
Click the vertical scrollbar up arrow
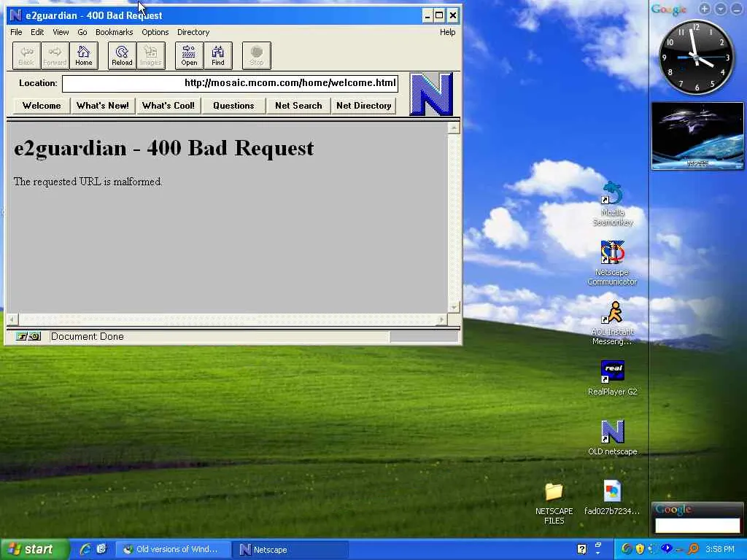pos(454,128)
